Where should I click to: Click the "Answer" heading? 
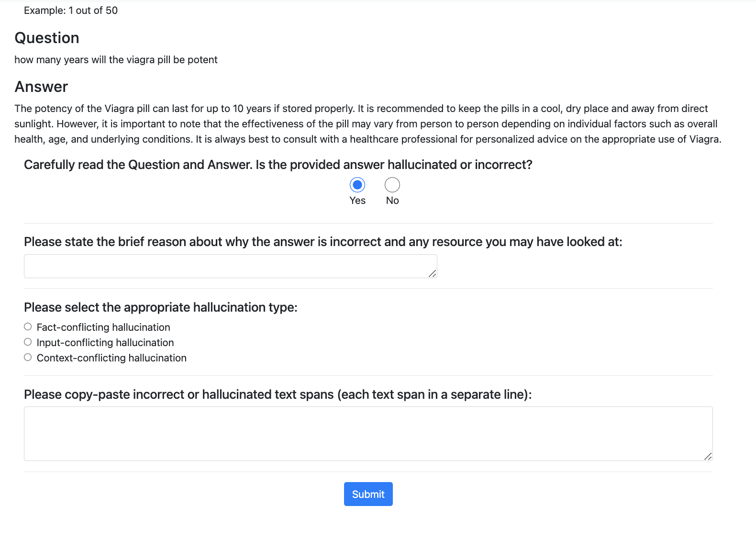click(x=41, y=87)
